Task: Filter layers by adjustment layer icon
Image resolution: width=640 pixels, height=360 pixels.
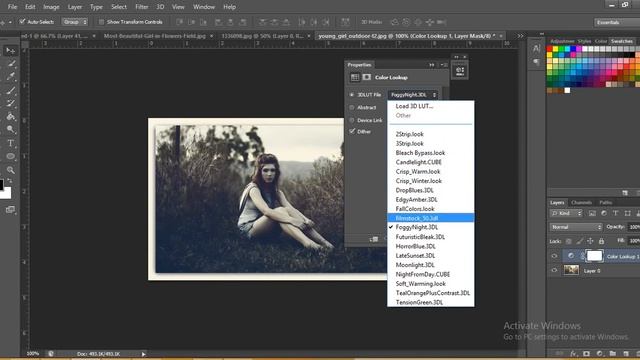Action: coord(604,213)
